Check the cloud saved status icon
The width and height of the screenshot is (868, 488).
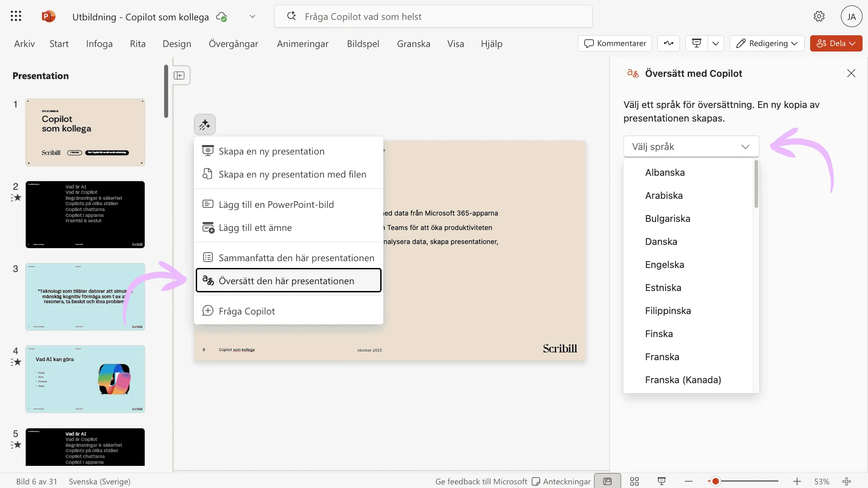222,17
